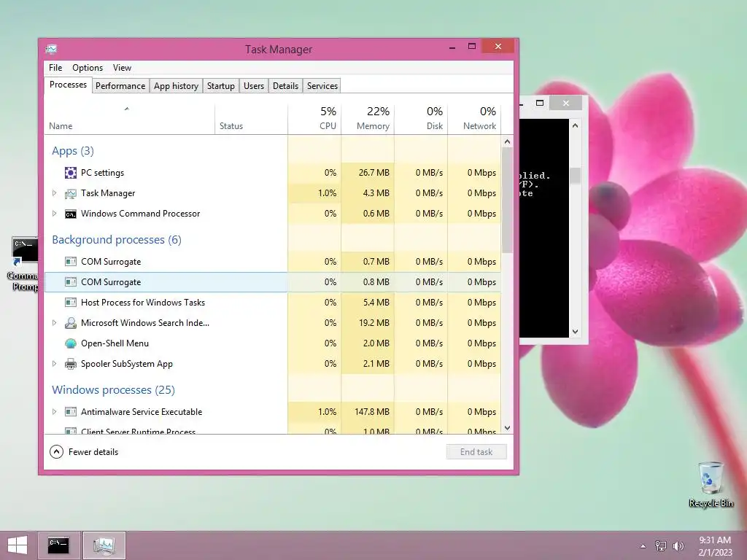This screenshot has width=747, height=560.
Task: Click process list scrollbar down arrow
Action: tap(508, 428)
